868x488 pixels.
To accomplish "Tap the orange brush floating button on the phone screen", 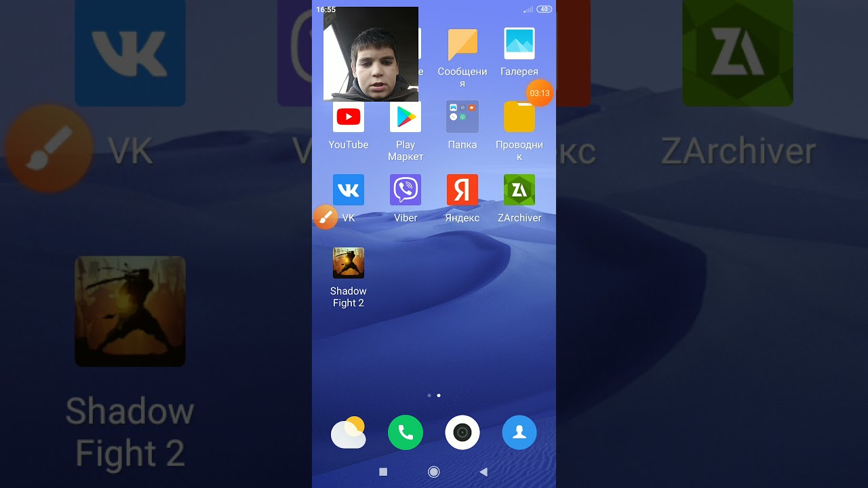I will click(325, 217).
